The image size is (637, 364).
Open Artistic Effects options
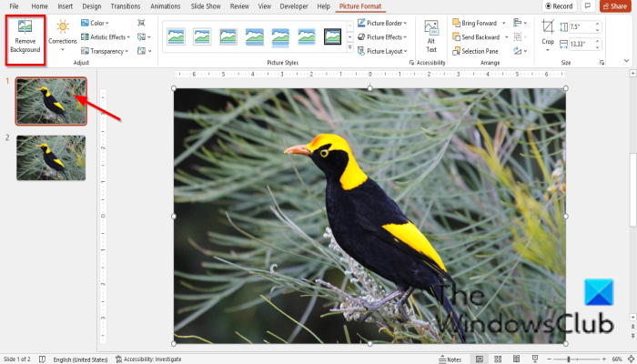point(106,37)
